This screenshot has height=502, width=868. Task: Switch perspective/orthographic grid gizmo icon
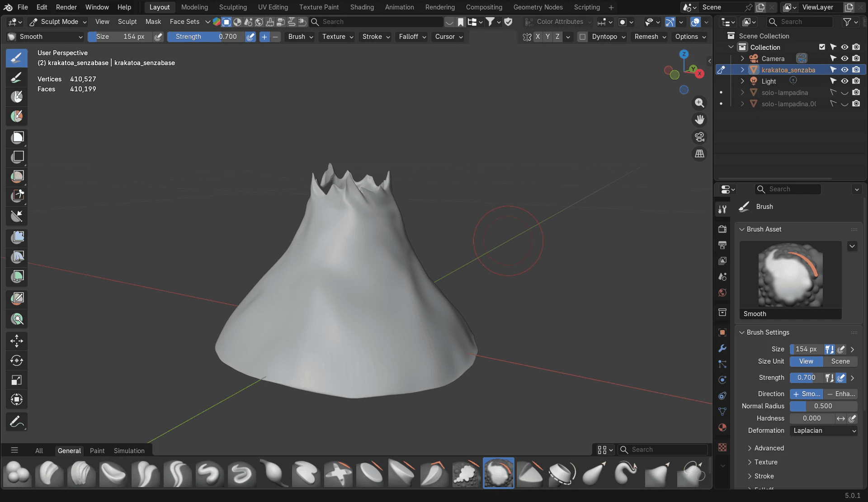point(699,154)
